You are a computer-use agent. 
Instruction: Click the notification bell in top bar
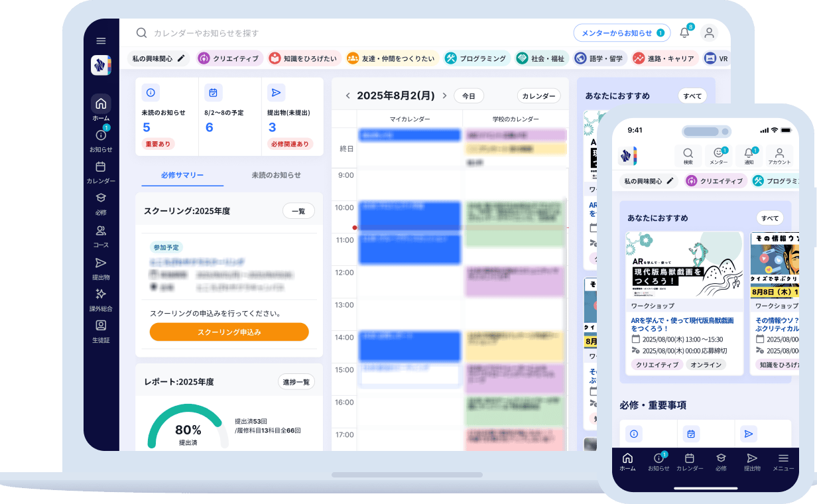point(684,32)
